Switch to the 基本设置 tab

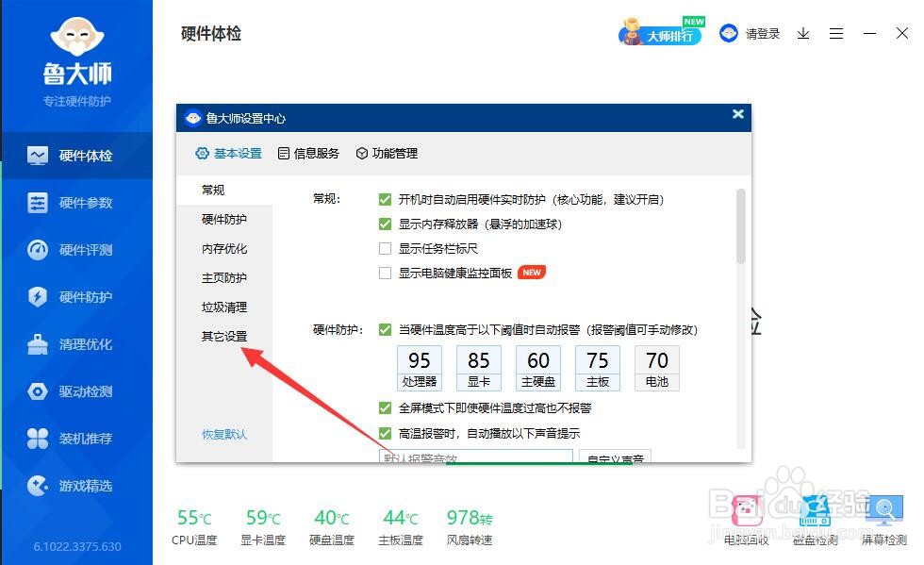pyautogui.click(x=228, y=154)
